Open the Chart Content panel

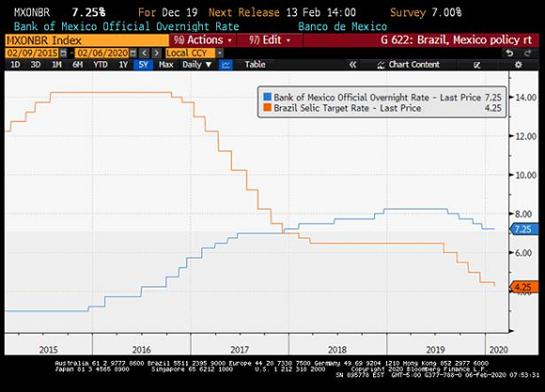pos(409,65)
